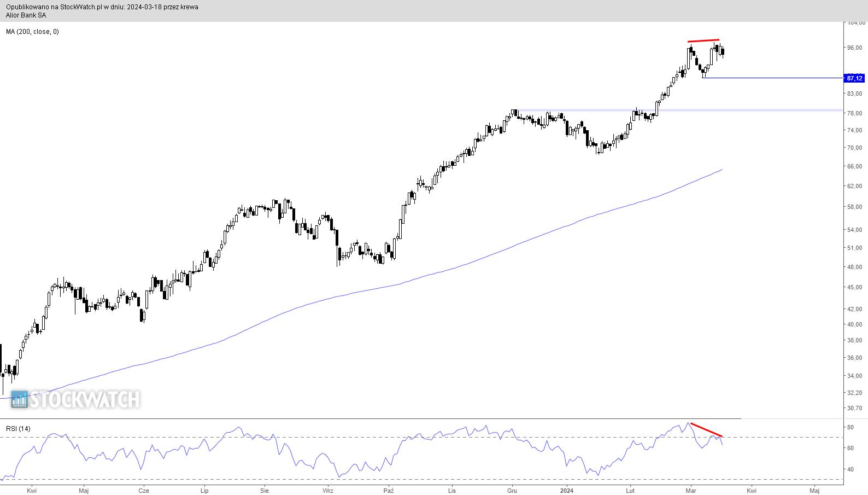868x495 pixels.
Task: Click the 45,00 price axis label
Action: [x=854, y=287]
